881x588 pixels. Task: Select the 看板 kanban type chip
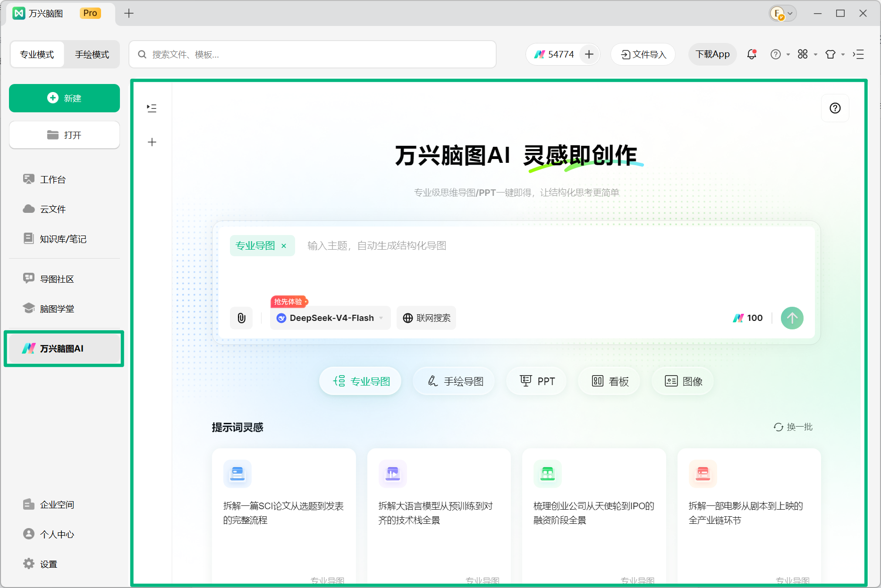click(x=609, y=381)
